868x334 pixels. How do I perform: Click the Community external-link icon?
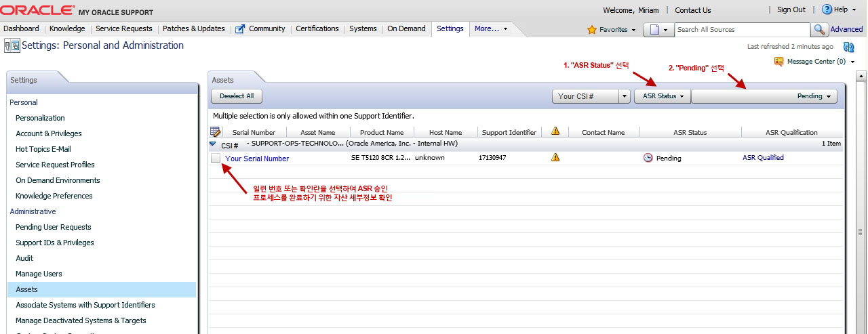(240, 29)
